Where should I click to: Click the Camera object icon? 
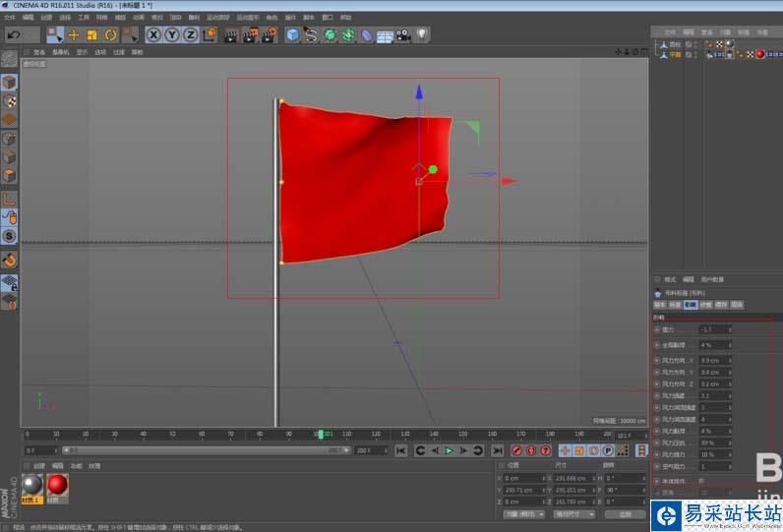tap(402, 34)
